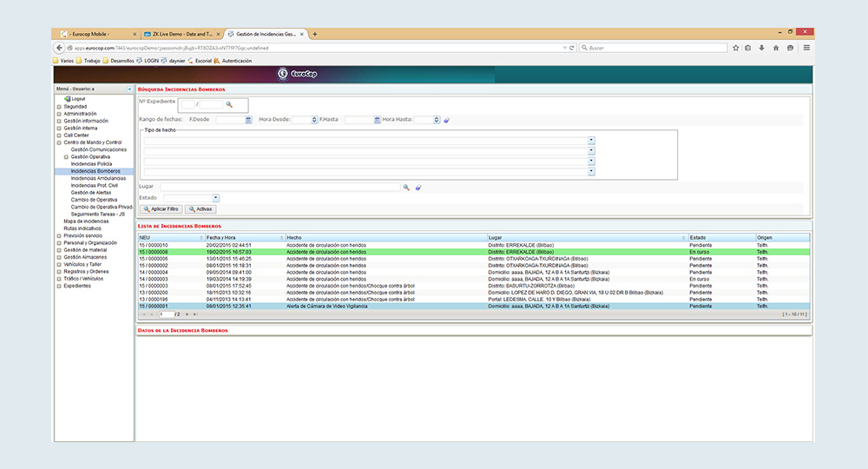Click the eraser icon next to Hora Hasta
Image resolution: width=868 pixels, height=469 pixels.
tap(447, 120)
